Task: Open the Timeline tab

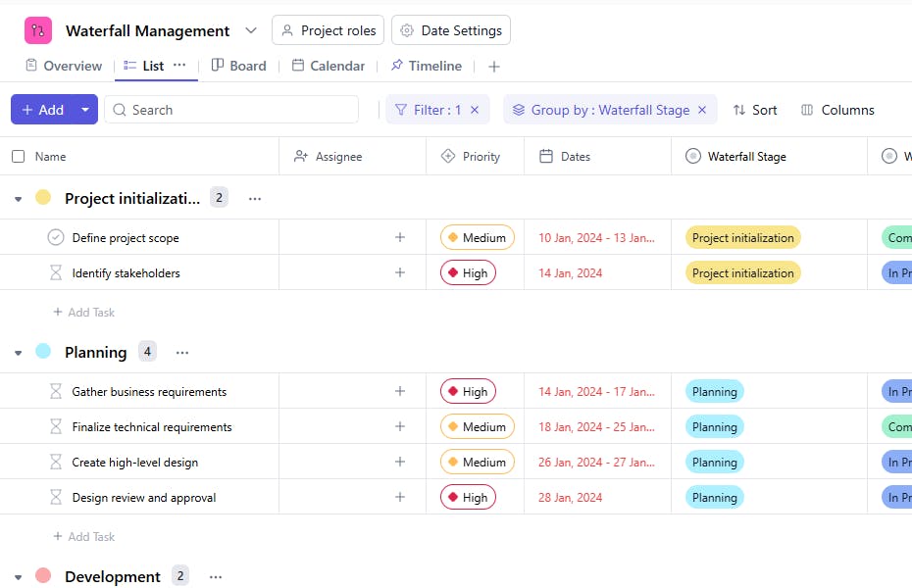Action: (x=426, y=66)
